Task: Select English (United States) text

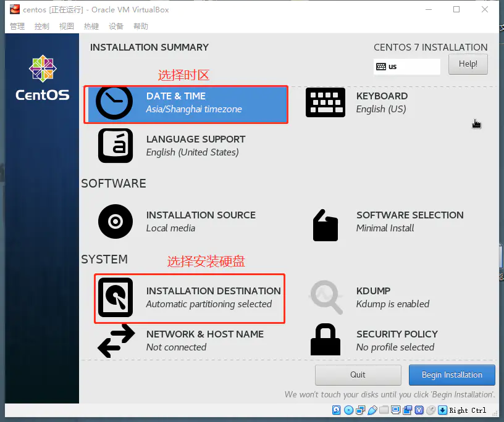Action: pos(193,152)
